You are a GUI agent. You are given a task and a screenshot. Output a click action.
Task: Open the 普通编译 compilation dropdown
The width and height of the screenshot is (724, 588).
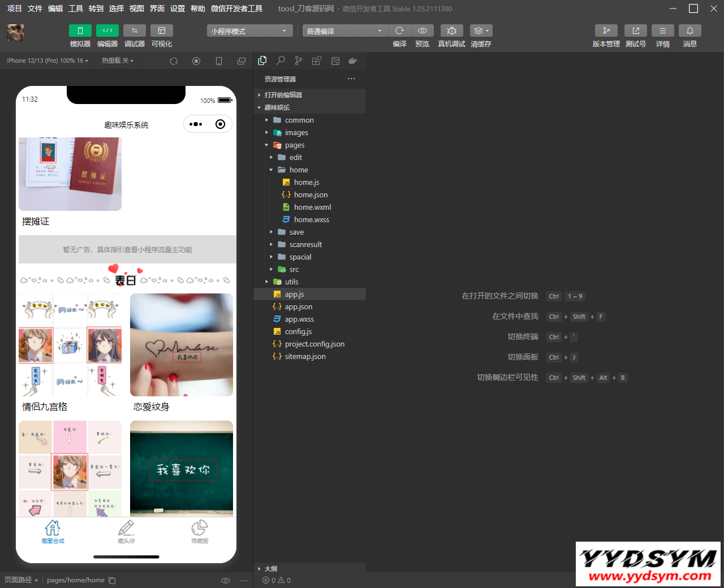point(345,31)
